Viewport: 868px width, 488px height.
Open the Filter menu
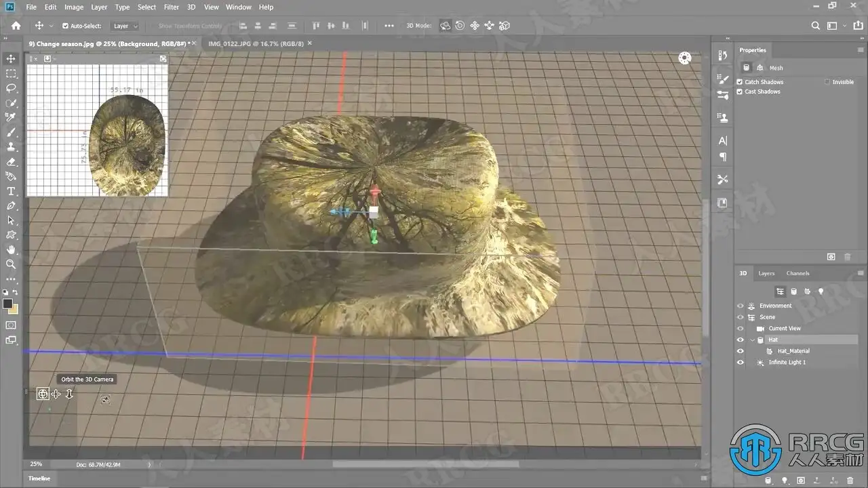pyautogui.click(x=172, y=7)
